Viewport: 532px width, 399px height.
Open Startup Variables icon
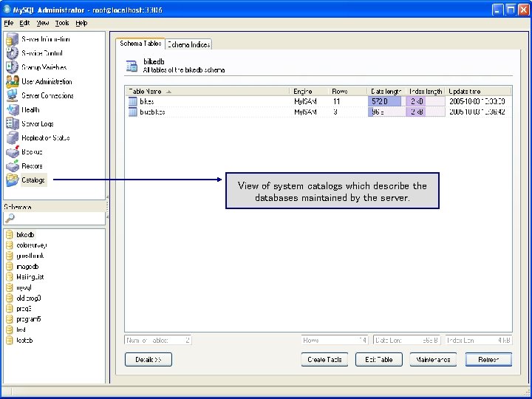point(13,67)
